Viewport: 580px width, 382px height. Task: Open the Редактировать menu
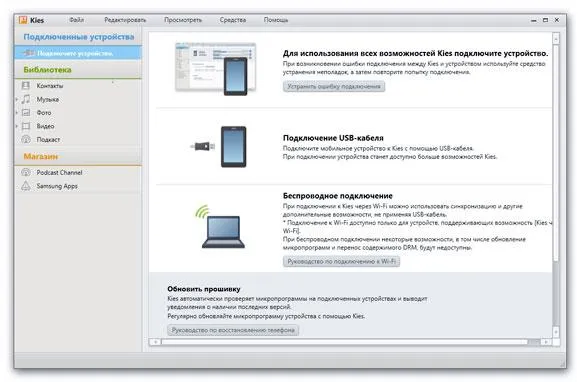click(x=125, y=20)
